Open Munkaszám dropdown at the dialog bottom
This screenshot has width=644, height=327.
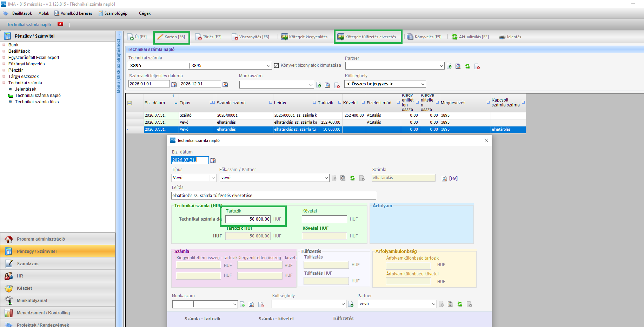tap(235, 305)
